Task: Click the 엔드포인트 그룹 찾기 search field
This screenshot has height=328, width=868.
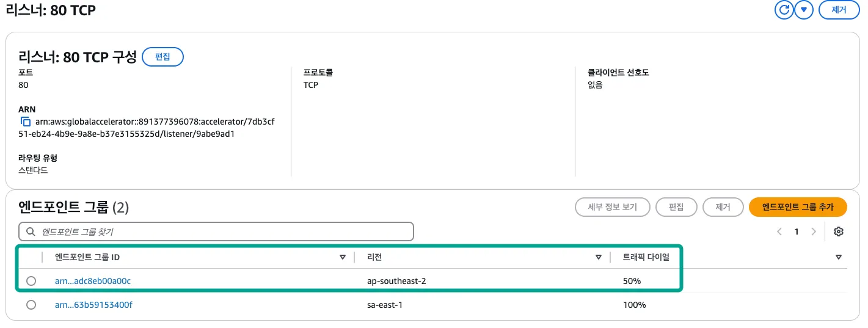Action: (220, 232)
